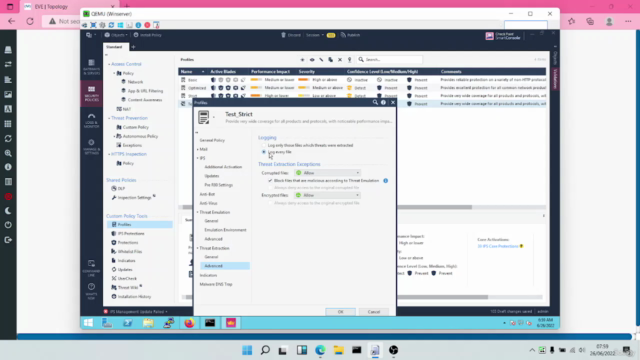Viewport: 640px width, 360px height.
Task: Open the IPS Core Protections link
Action: (x=498, y=247)
